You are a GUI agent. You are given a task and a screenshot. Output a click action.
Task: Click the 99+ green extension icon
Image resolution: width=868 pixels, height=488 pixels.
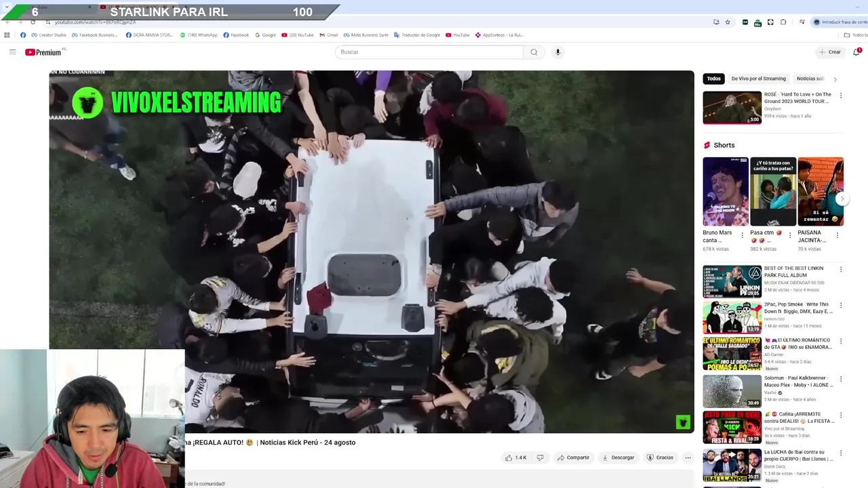[757, 23]
